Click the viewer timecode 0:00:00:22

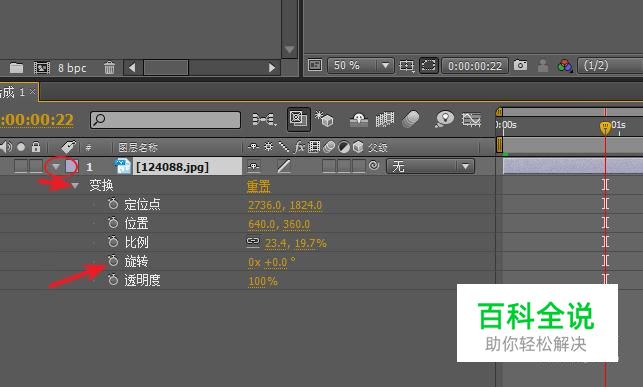(x=475, y=66)
